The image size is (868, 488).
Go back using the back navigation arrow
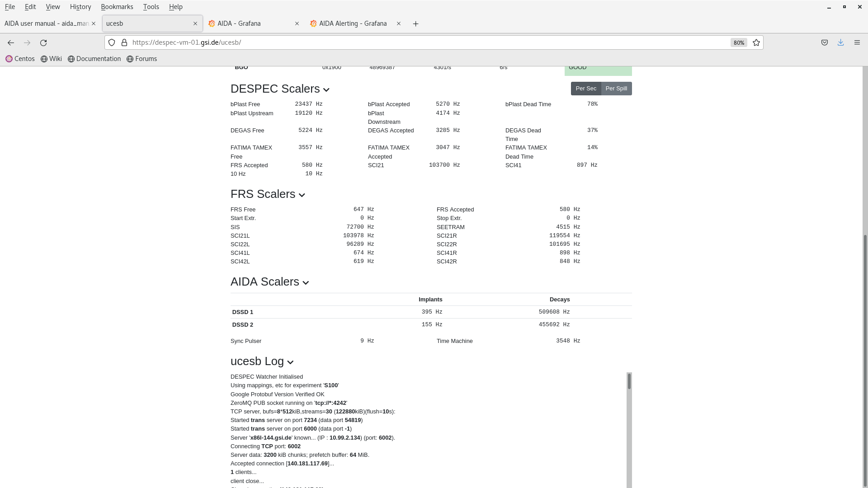(10, 42)
